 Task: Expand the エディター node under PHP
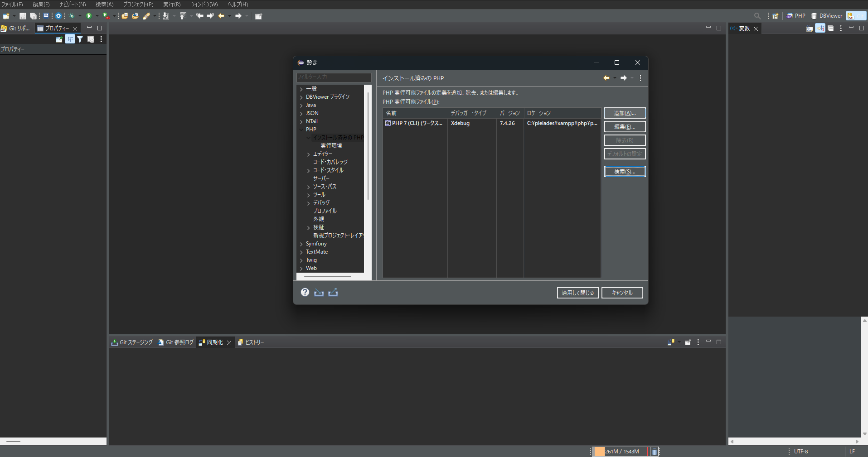309,154
